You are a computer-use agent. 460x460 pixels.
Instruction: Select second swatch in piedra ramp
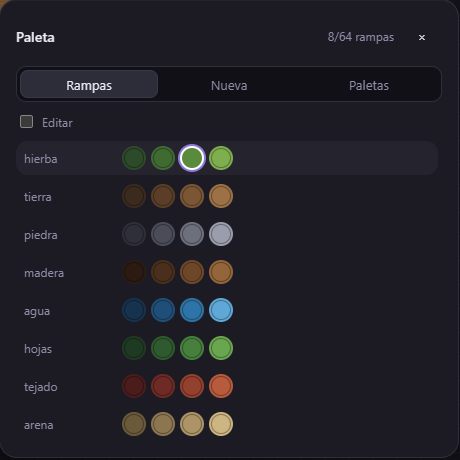coord(163,234)
